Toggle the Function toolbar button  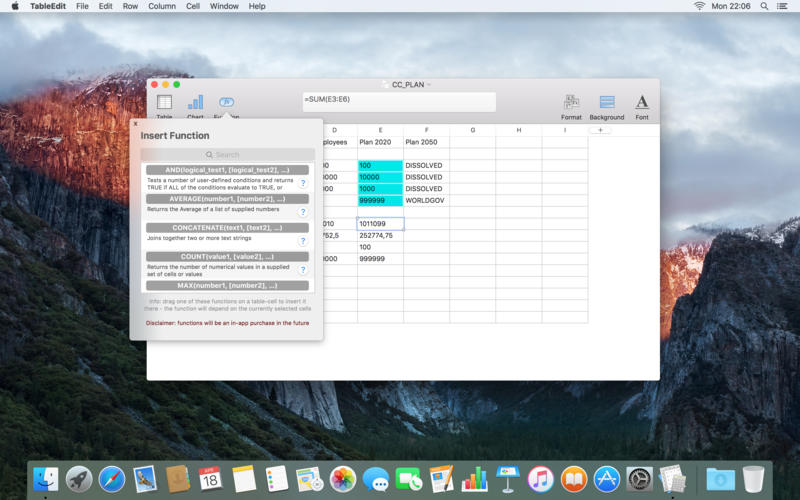pyautogui.click(x=226, y=104)
